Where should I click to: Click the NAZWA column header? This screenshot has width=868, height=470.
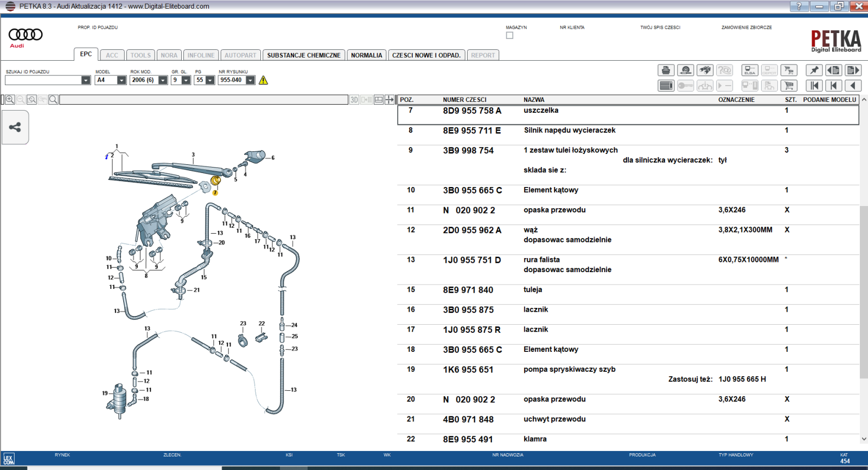click(534, 100)
